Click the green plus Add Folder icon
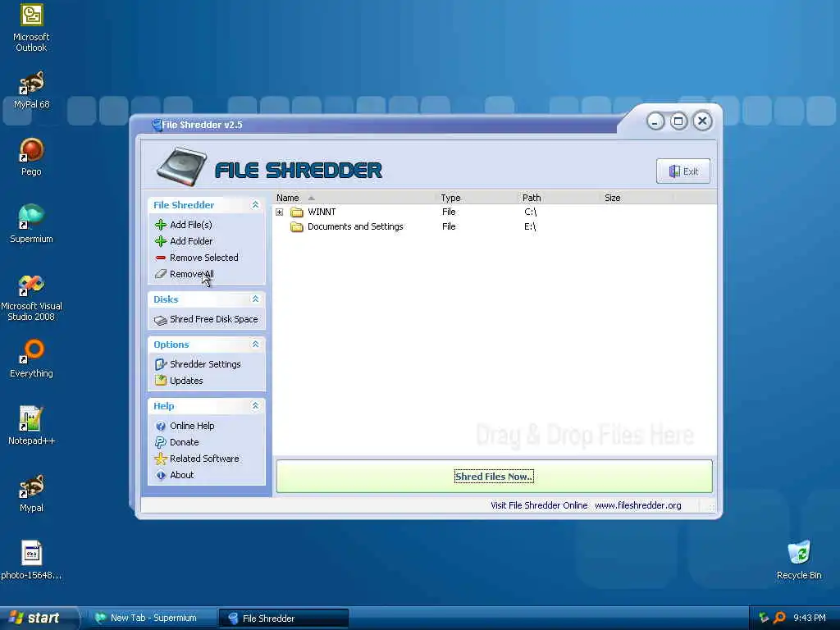The width and height of the screenshot is (840, 630). 160,241
